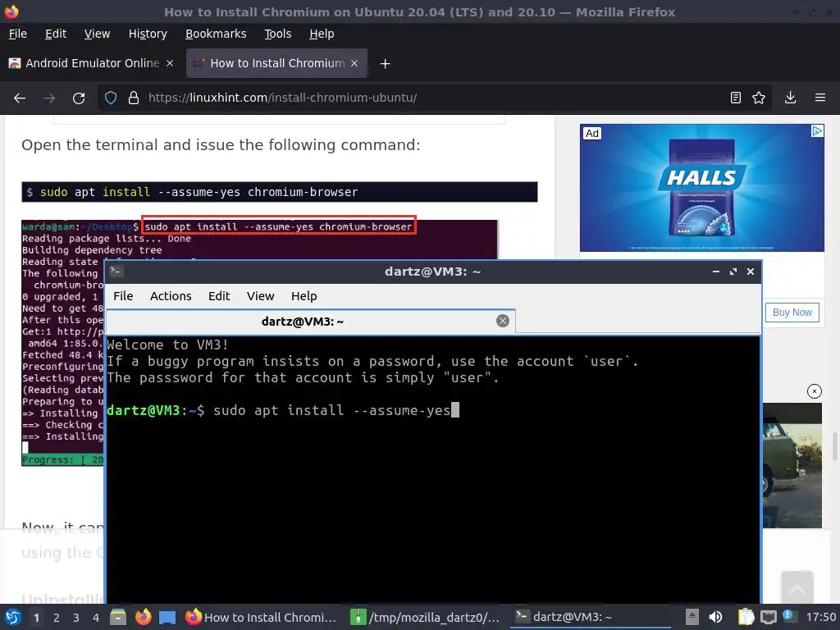Click the removable media eject tray icon
840x630 pixels.
pyautogui.click(x=692, y=617)
